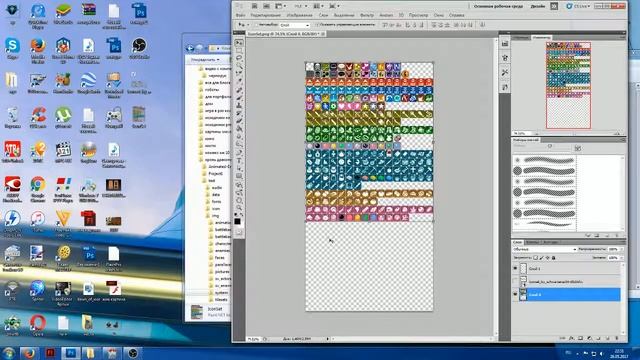Viewport: 640px width, 360px height.
Task: Enable show transform controls checkbox
Action: click(x=317, y=25)
